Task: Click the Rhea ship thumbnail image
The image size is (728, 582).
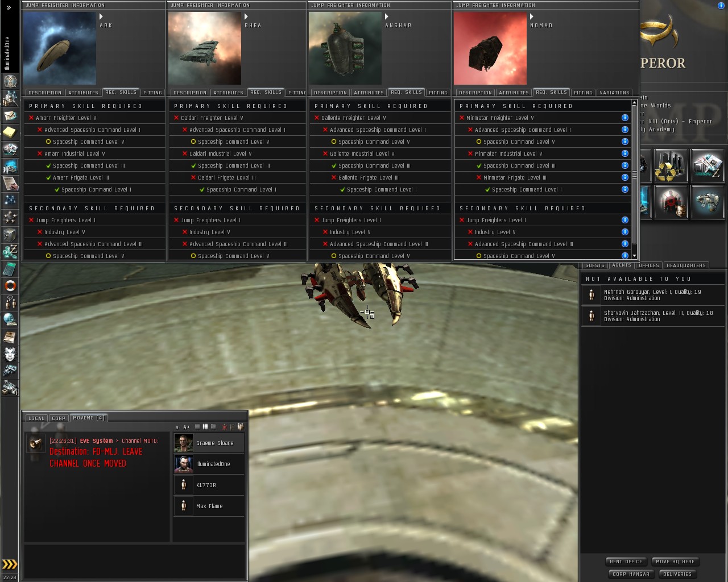Action: click(x=205, y=48)
